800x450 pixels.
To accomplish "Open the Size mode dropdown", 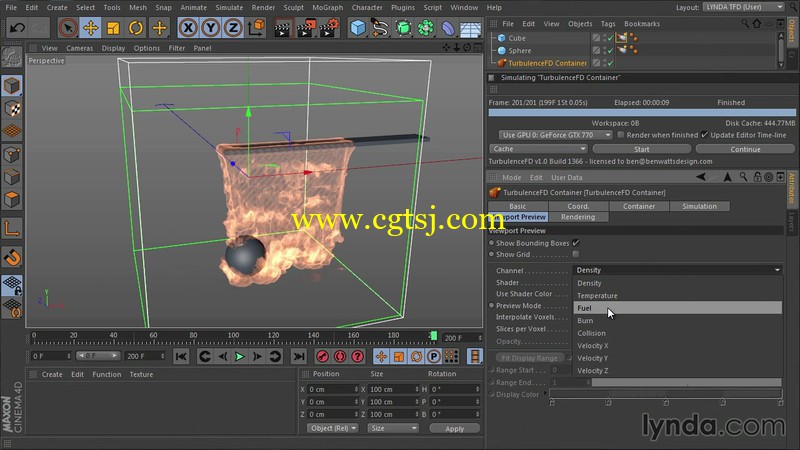I will 393,428.
